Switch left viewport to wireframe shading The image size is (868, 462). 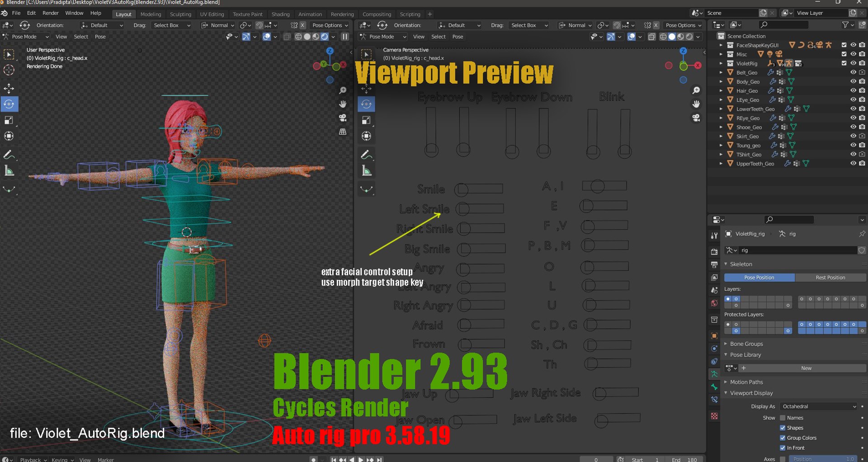coord(298,37)
